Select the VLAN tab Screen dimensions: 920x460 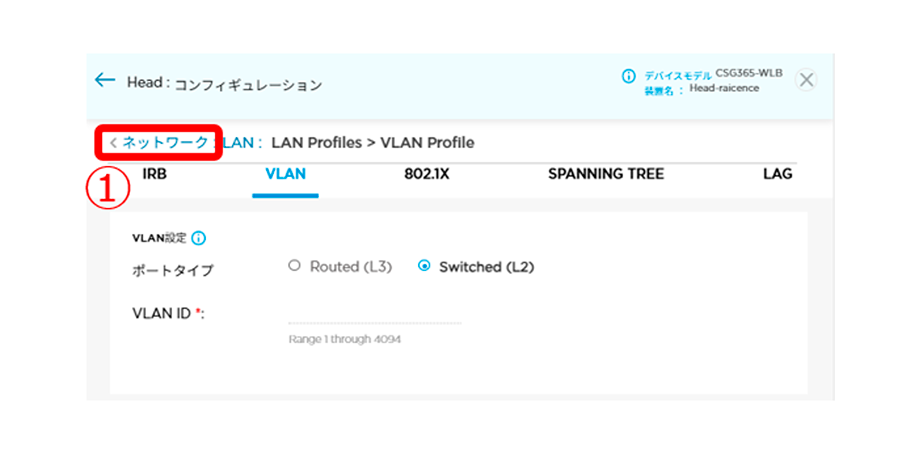(x=285, y=174)
